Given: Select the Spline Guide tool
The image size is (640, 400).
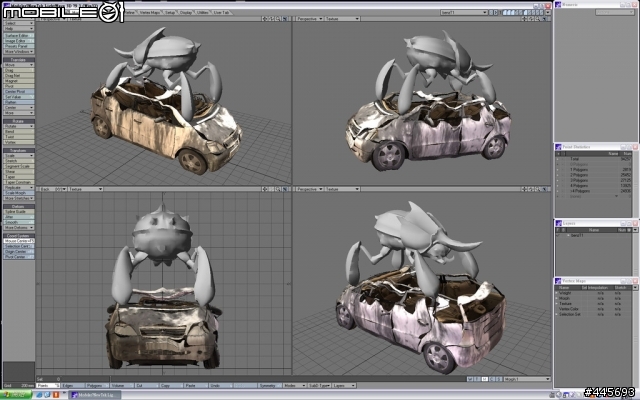Looking at the screenshot, I should tap(19, 211).
